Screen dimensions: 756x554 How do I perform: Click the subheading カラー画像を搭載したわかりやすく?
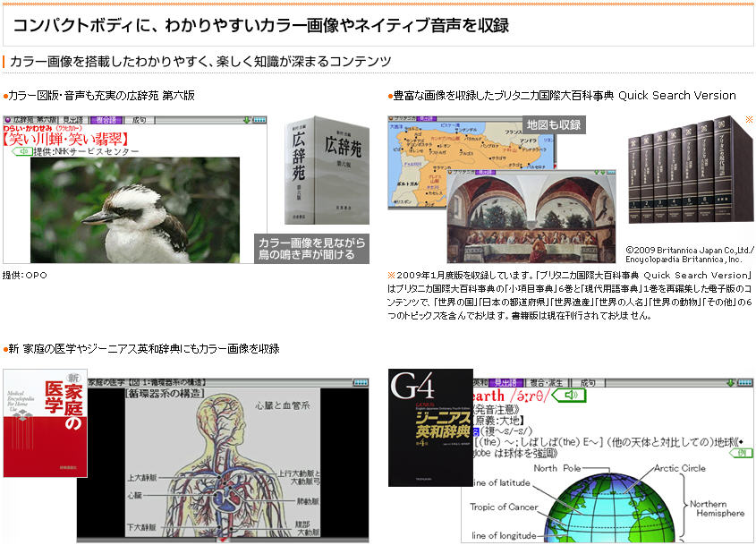point(200,61)
